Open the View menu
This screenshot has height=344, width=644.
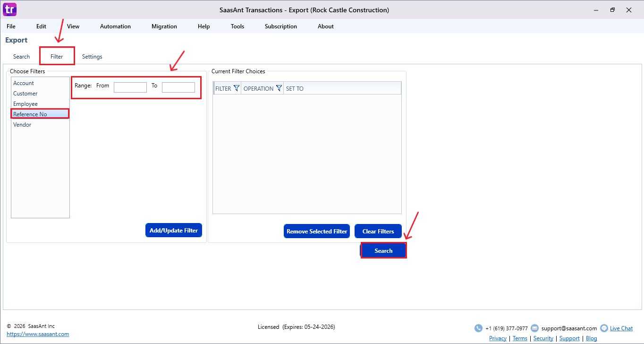73,26
